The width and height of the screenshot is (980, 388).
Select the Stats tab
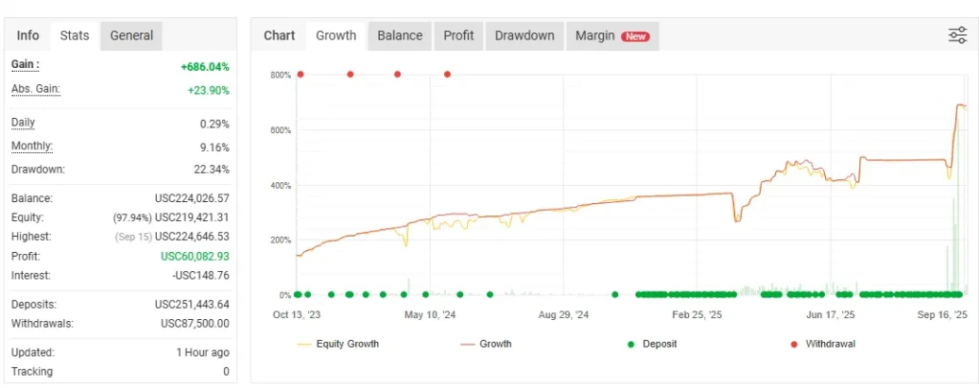coord(75,35)
